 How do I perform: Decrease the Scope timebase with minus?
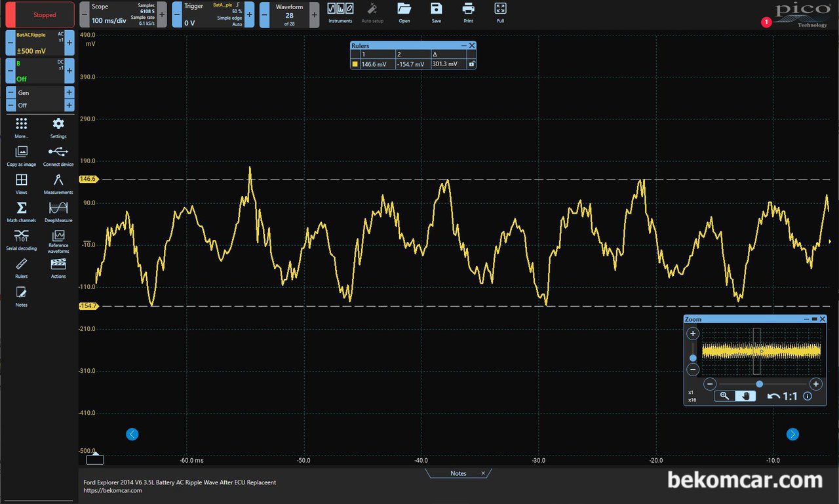coord(85,14)
